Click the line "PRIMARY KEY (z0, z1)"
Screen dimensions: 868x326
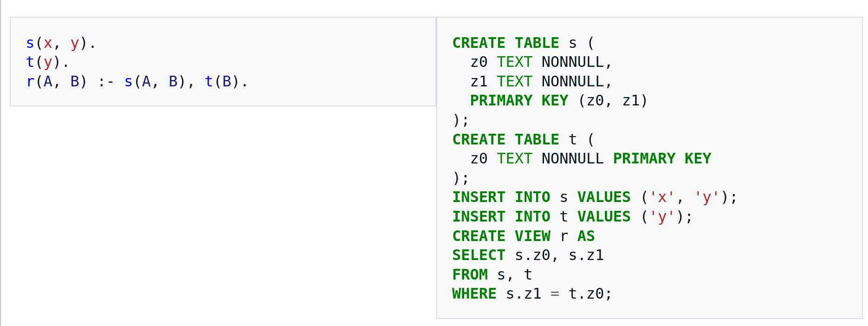559,101
